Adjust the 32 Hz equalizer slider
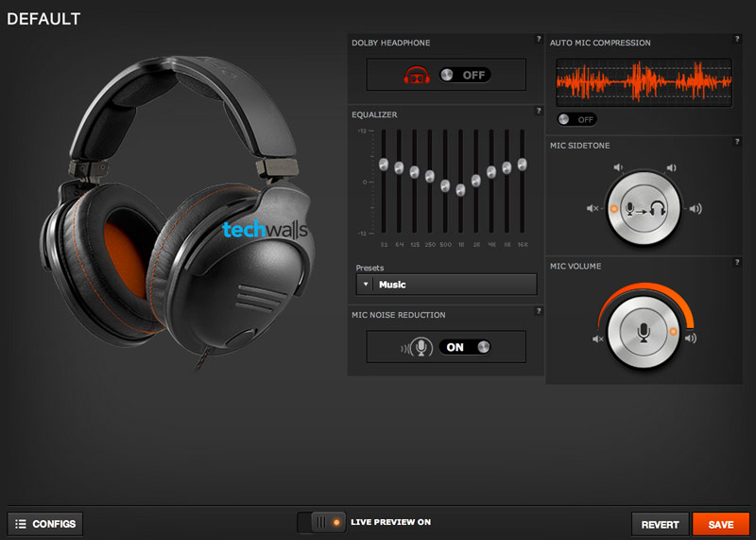 384,165
